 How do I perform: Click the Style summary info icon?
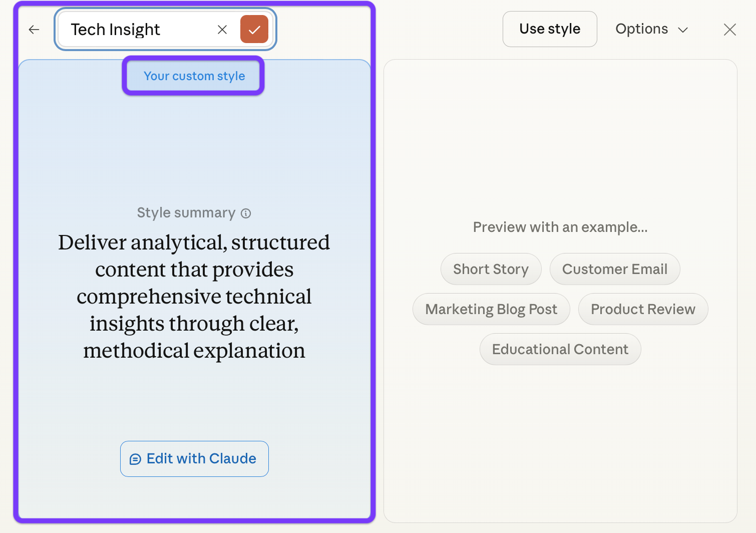pos(246,213)
